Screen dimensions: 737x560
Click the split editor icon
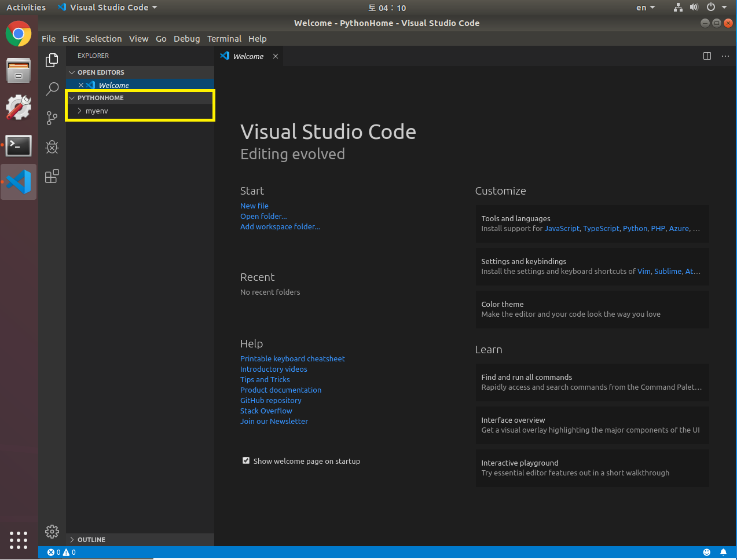pos(707,56)
